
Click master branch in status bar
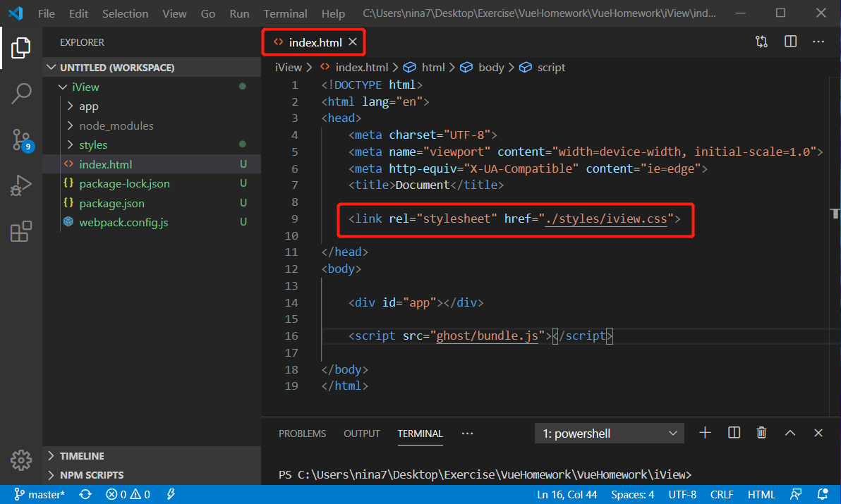point(39,494)
